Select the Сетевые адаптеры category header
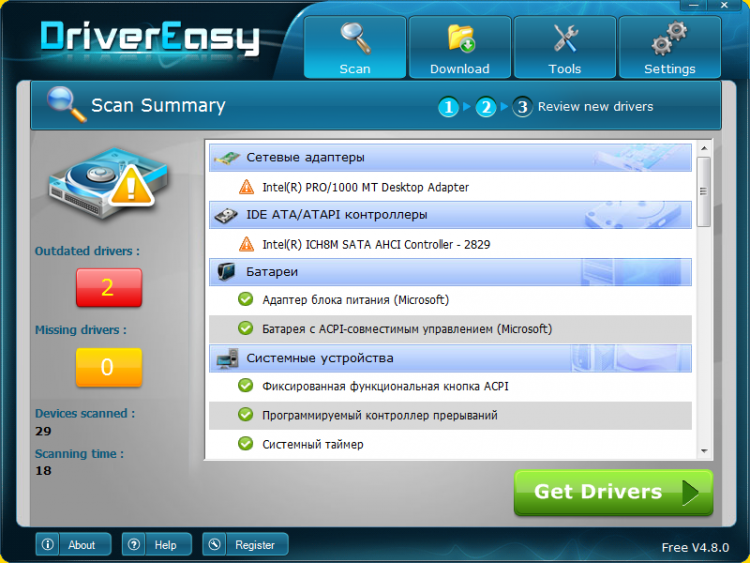This screenshot has width=750, height=563. [x=450, y=157]
